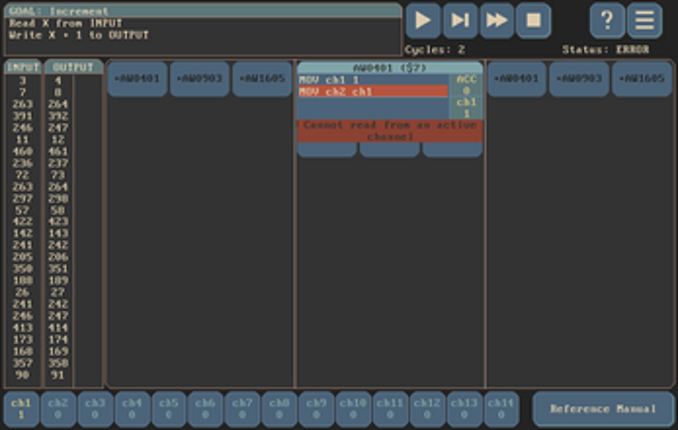Select the AW0401 ($7) node title bar
The image size is (678, 430).
pyautogui.click(x=390, y=68)
